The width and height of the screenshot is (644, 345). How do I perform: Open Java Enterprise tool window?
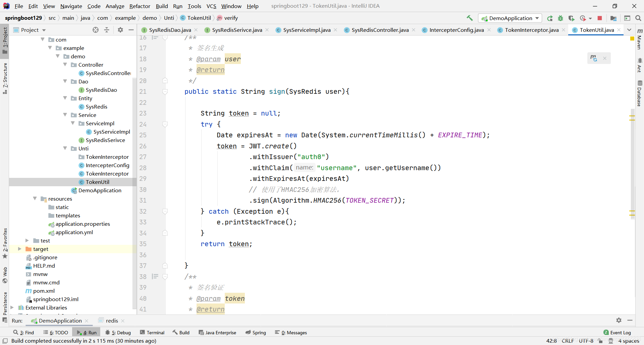coord(217,332)
